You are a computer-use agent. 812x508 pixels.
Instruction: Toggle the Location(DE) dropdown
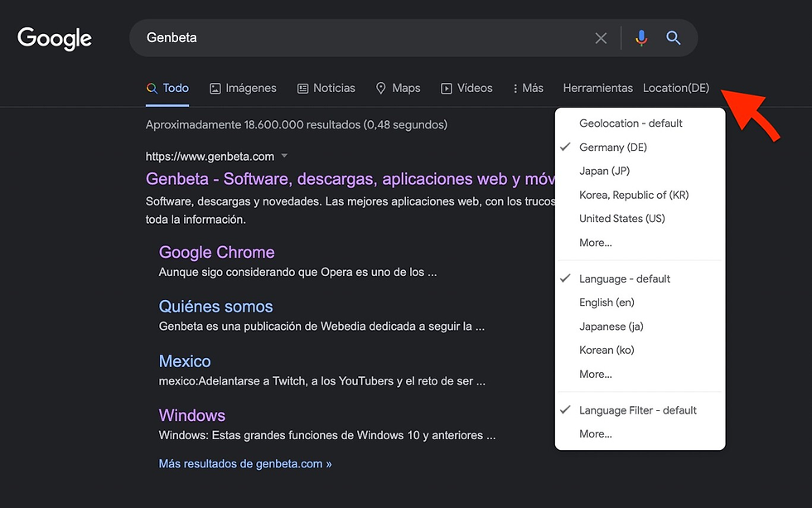point(676,88)
